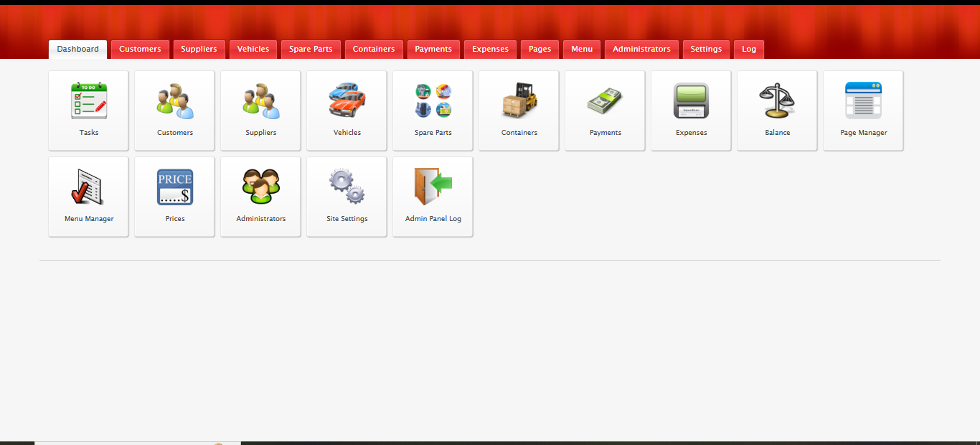Select the Expenses dashboard tile icon
980x445 pixels.
tap(692, 101)
